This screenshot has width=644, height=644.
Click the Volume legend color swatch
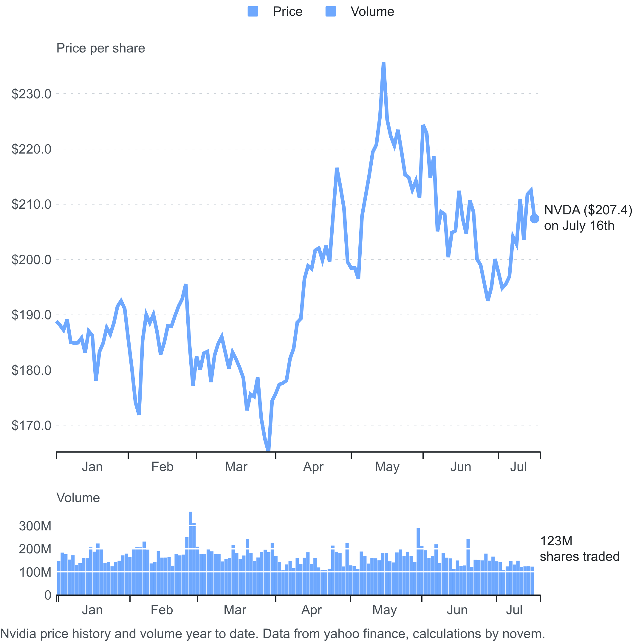pyautogui.click(x=331, y=11)
